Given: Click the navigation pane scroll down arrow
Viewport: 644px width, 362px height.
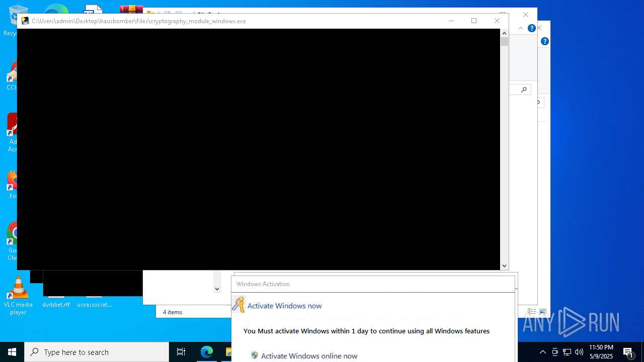Looking at the screenshot, I should tap(217, 289).
